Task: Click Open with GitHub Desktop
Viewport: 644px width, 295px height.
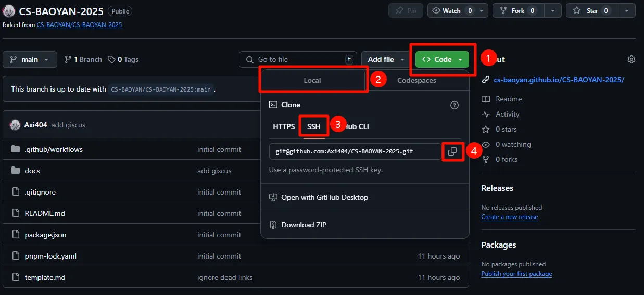Action: [x=324, y=197]
